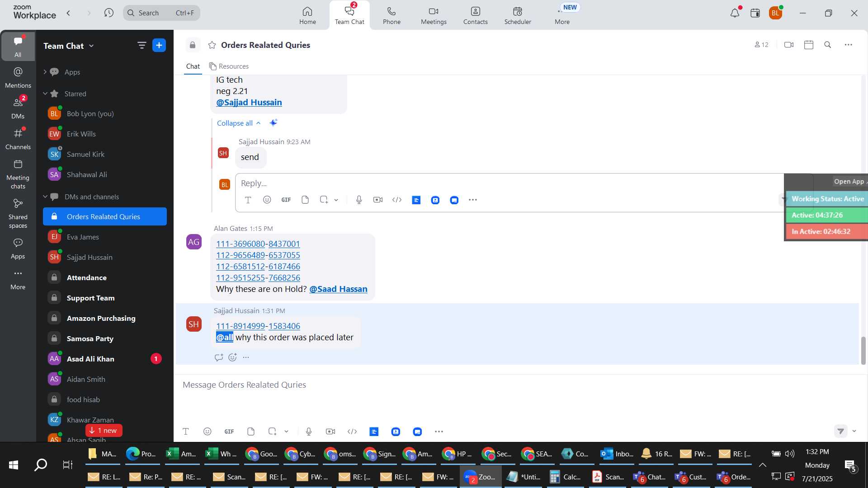The image size is (868, 488).
Task: Record a video message in main composer
Action: (x=330, y=432)
